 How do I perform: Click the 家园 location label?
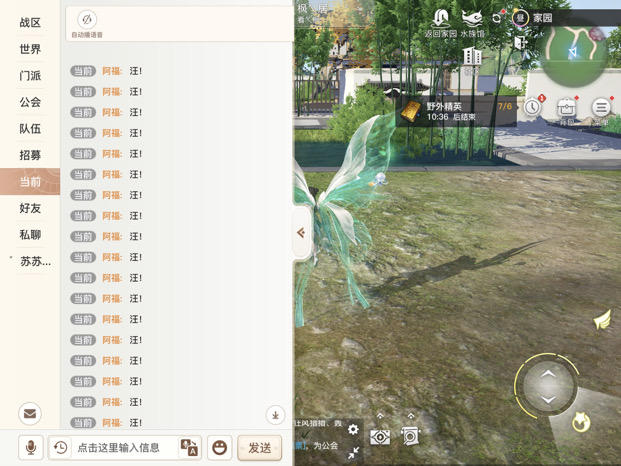pos(543,18)
